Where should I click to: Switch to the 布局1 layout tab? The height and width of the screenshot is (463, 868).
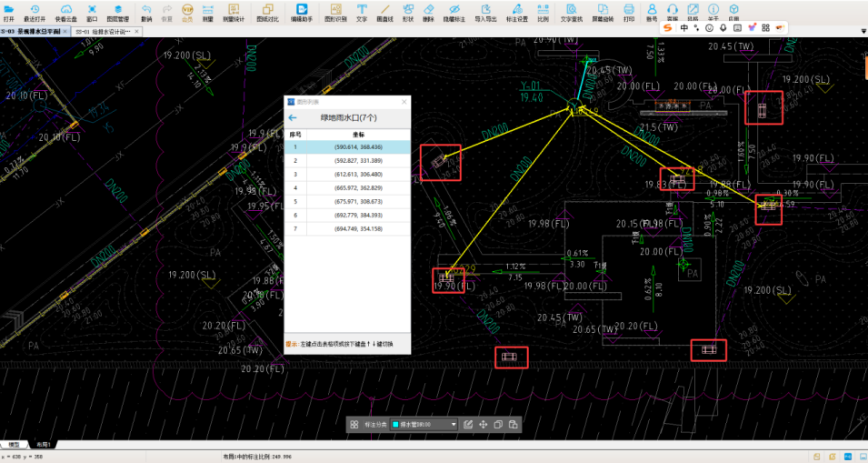tap(43, 445)
